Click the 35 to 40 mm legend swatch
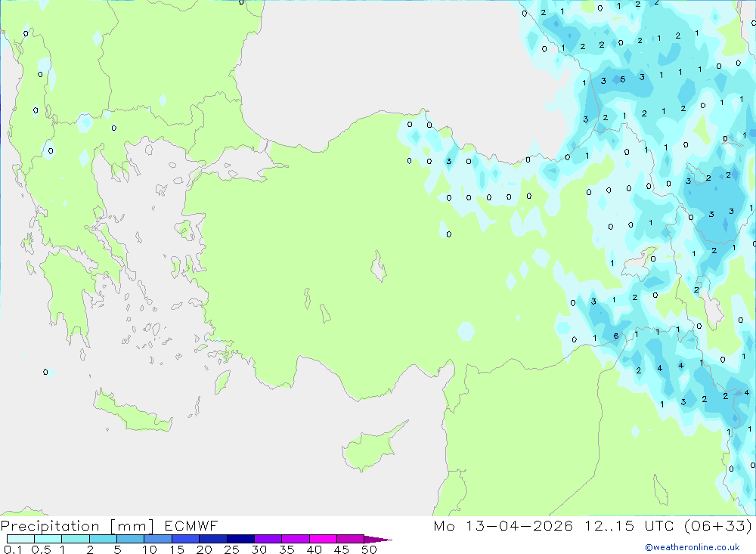This screenshot has height=554, width=756. click(x=295, y=539)
